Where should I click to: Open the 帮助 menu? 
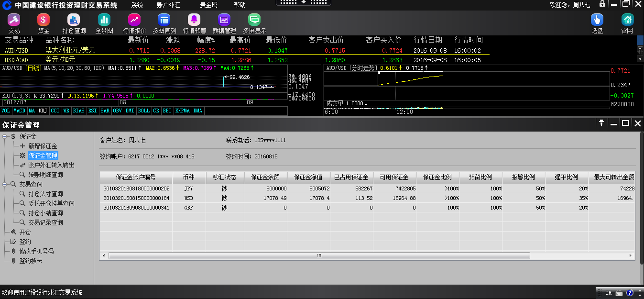pos(240,5)
